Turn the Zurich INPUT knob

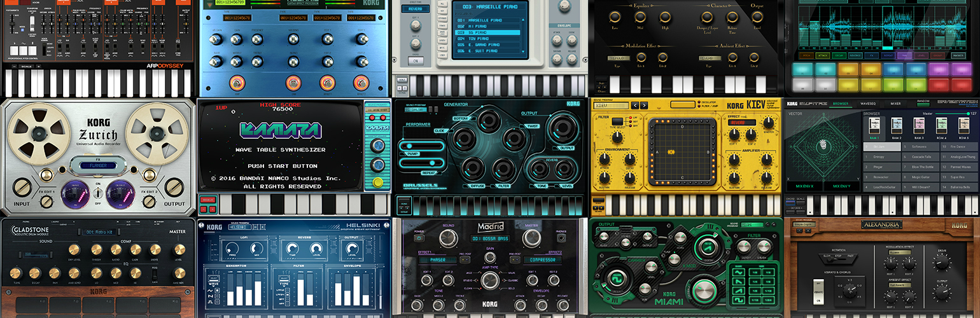[22, 187]
